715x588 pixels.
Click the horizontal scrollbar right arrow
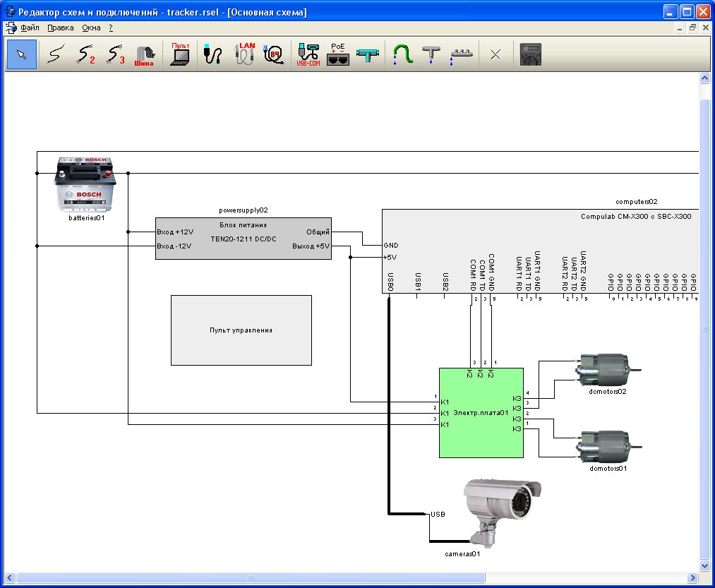click(x=693, y=578)
